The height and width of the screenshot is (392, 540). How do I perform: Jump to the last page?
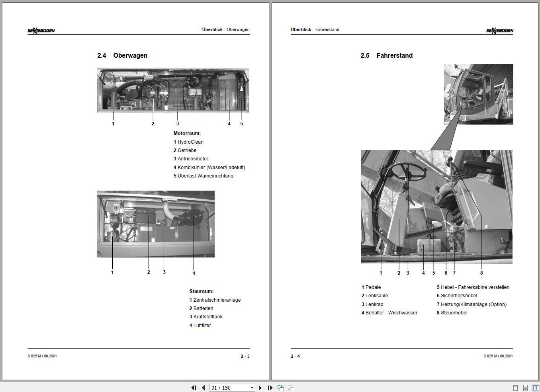coord(270,388)
